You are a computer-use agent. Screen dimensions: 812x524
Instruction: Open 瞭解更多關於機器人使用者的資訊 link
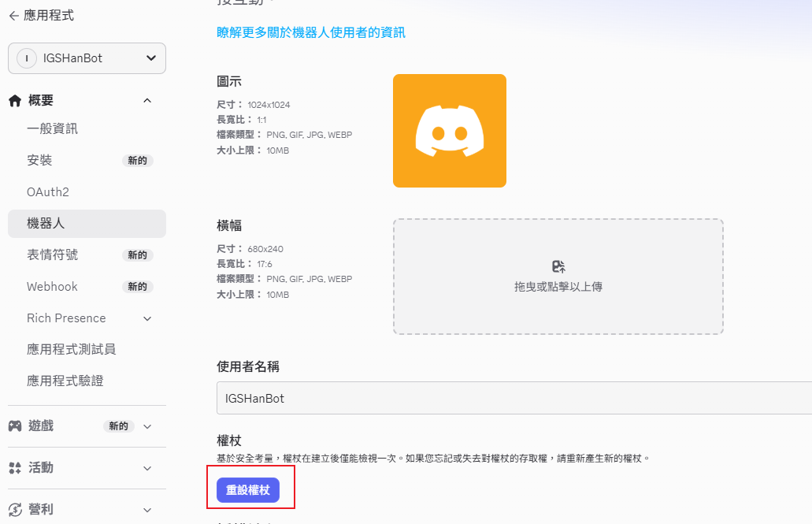tap(311, 32)
